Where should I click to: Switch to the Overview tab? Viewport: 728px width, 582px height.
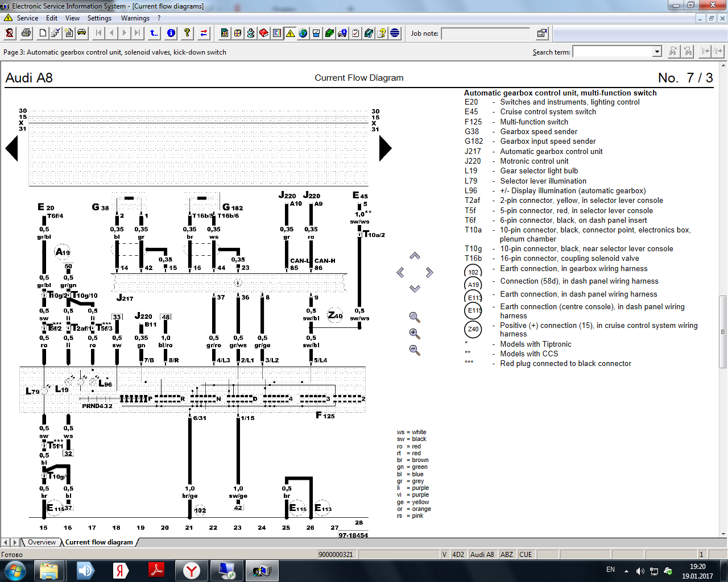pos(42,542)
